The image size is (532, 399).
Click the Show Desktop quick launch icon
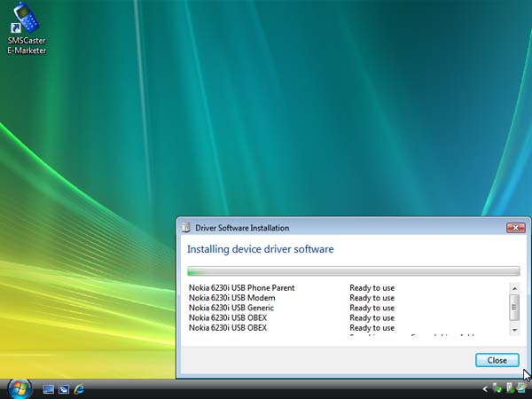click(48, 389)
